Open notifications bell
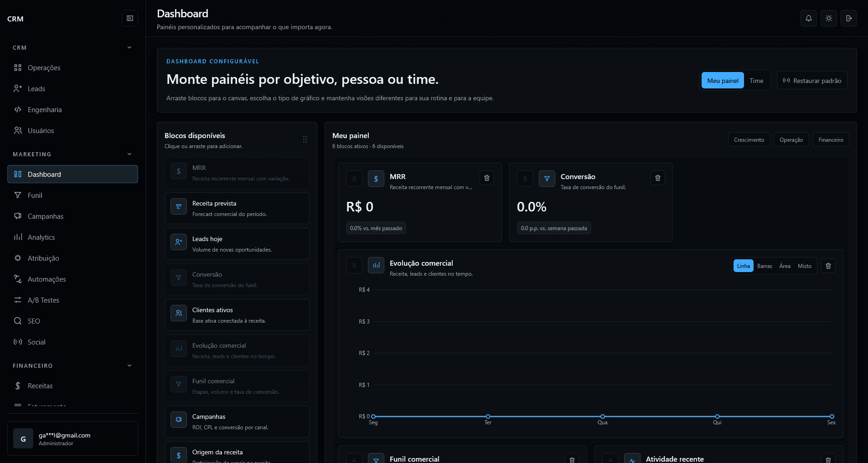This screenshot has width=868, height=463. [808, 18]
